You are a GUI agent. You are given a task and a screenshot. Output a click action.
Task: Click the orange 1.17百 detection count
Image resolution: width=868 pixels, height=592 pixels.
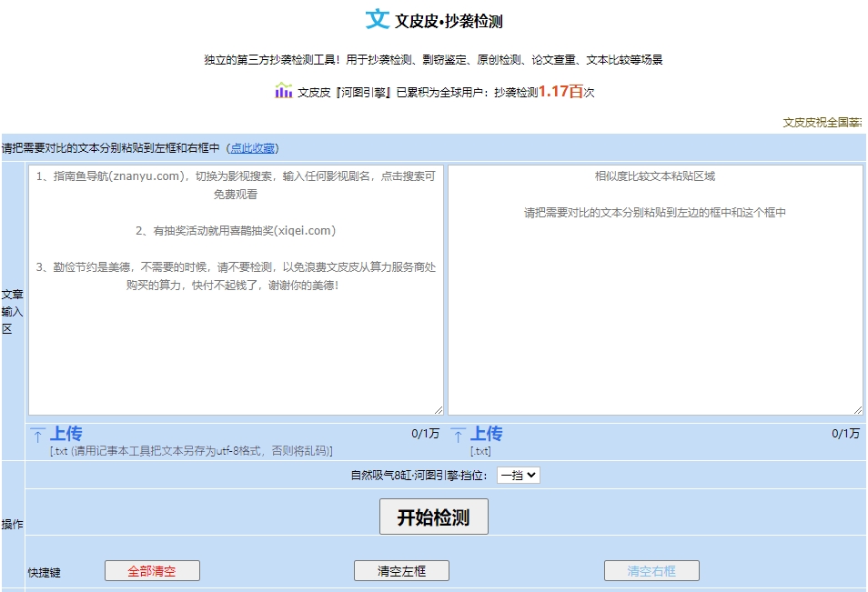click(560, 91)
